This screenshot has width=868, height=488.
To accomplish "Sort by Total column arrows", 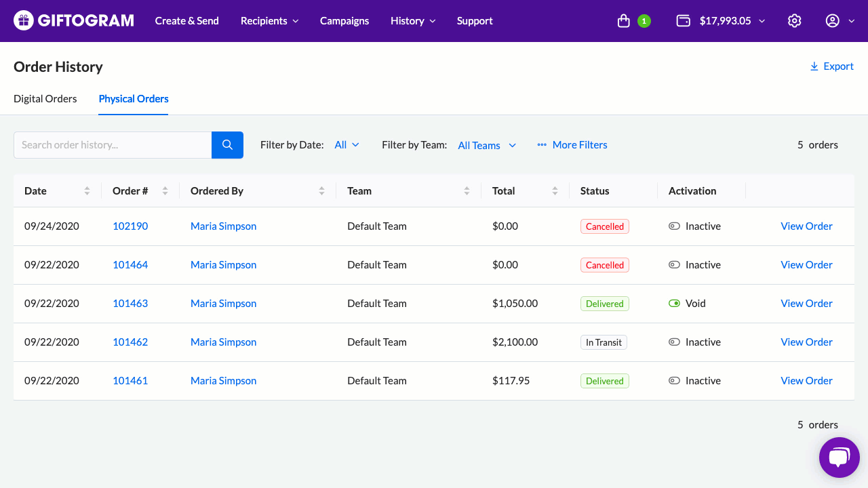I will pyautogui.click(x=555, y=191).
